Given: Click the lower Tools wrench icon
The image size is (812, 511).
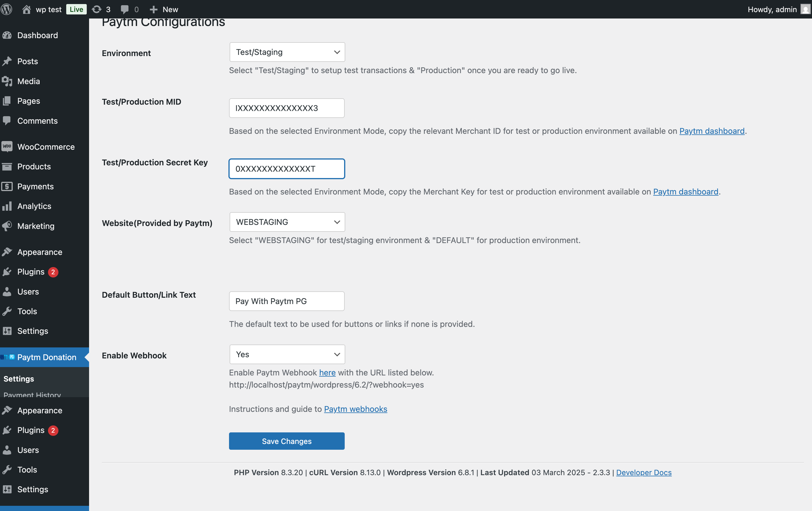Looking at the screenshot, I should point(7,469).
